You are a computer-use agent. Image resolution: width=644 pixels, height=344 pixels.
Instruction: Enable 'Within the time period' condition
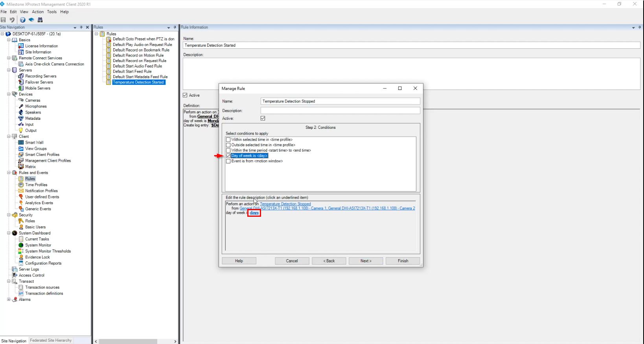228,150
